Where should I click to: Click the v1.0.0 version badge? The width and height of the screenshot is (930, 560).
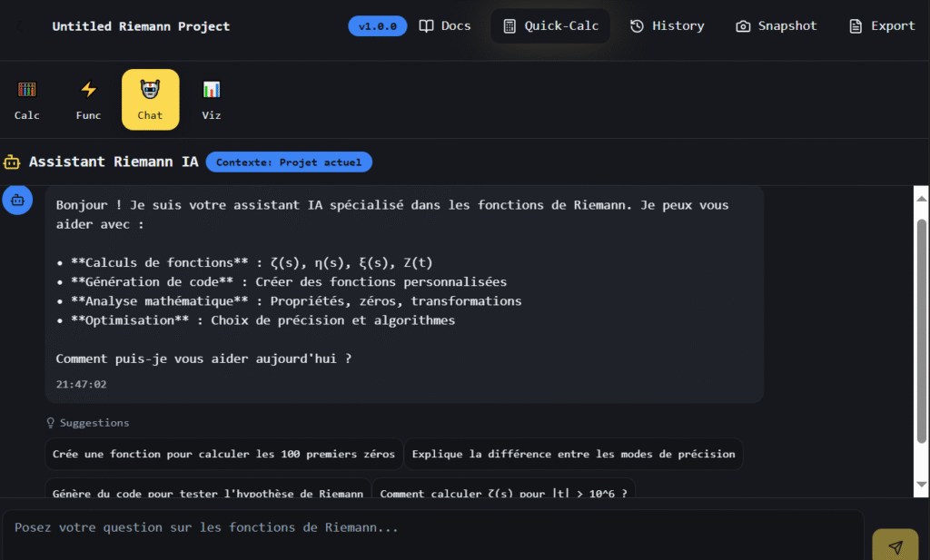tap(377, 26)
